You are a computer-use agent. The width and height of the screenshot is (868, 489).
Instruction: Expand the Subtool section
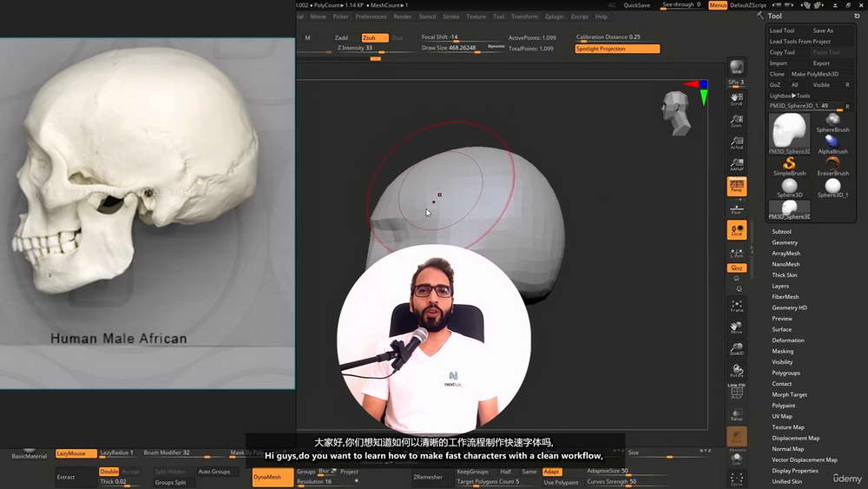781,232
